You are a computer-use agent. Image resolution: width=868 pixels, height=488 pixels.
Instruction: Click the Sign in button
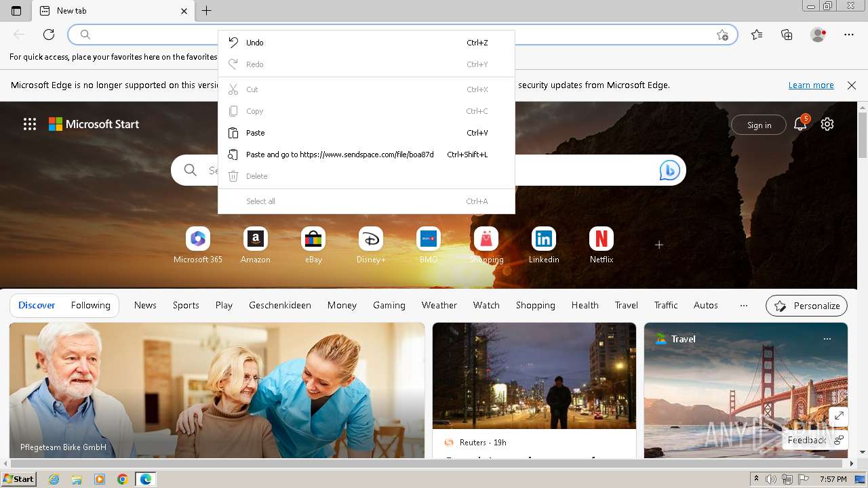759,125
